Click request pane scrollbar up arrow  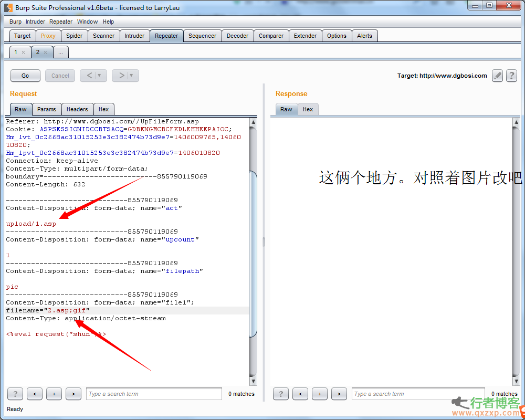pos(254,122)
